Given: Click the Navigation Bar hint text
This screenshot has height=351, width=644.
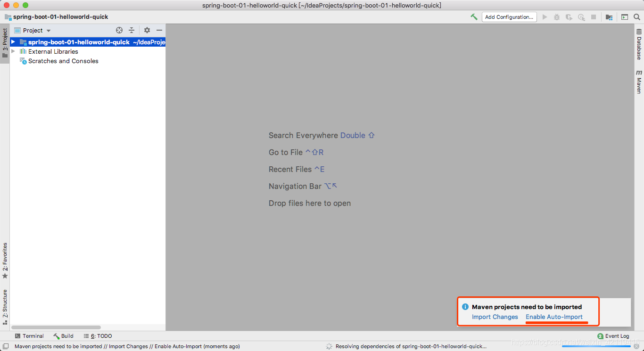Looking at the screenshot, I should (x=303, y=186).
